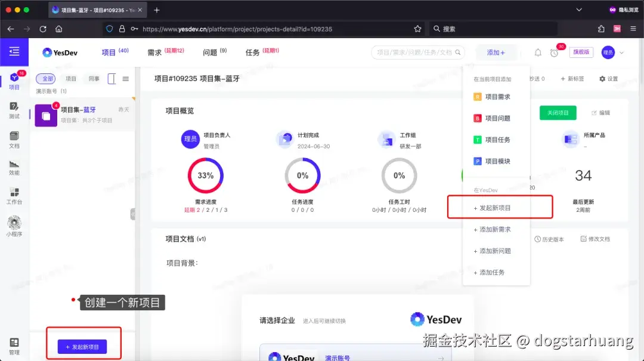Click 发起新项目 at the bottom left
This screenshot has width=644, height=361.
pyautogui.click(x=83, y=347)
